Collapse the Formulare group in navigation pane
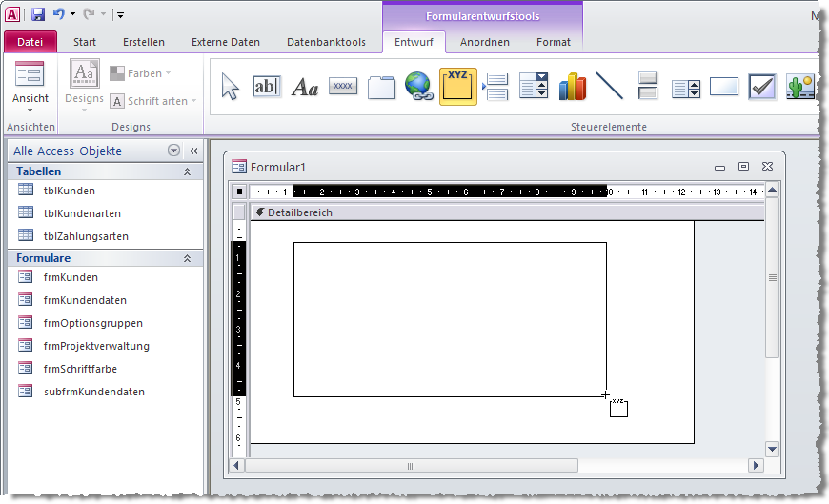This screenshot has width=829, height=504. 187,258
